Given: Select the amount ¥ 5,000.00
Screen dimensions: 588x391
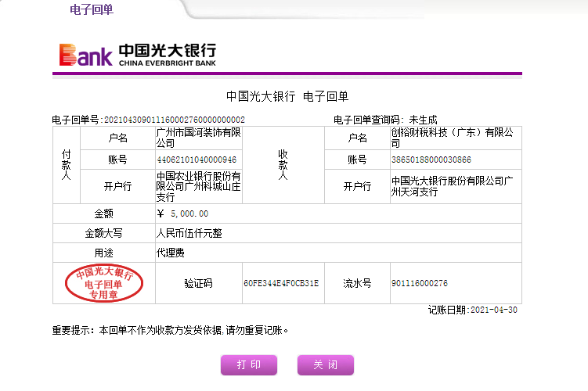Looking at the screenshot, I should (x=182, y=213).
